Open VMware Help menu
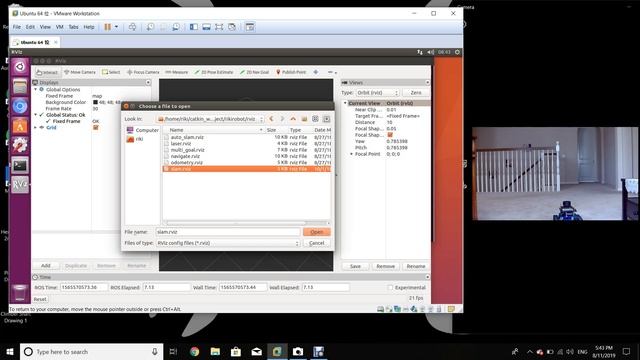Image resolution: width=640 pixels, height=360 pixels. (x=89, y=27)
